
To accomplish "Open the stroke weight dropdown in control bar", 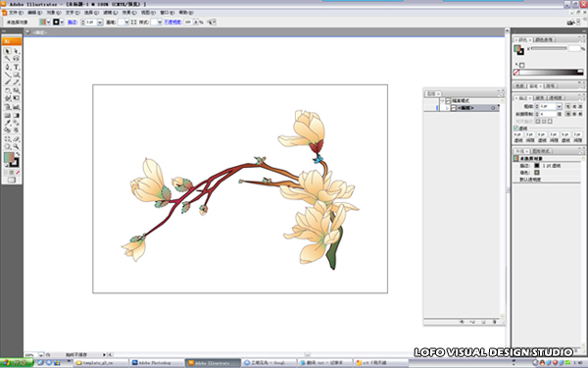I will (x=100, y=23).
